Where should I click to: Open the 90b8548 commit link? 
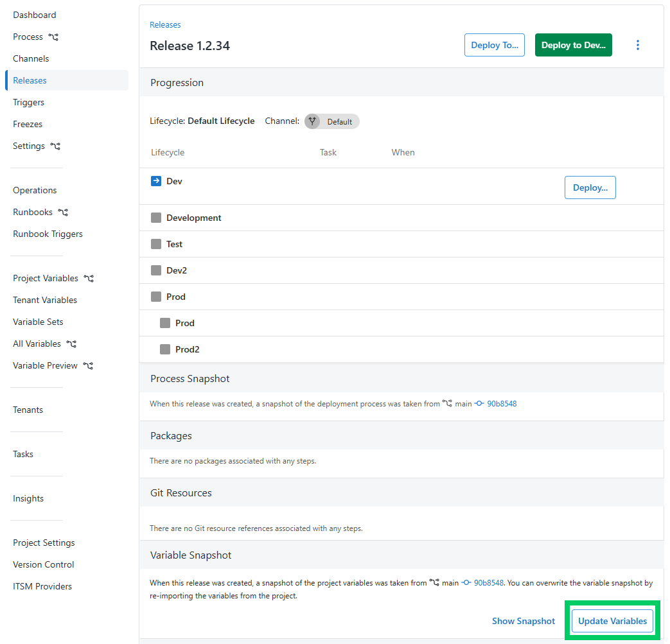(x=502, y=403)
